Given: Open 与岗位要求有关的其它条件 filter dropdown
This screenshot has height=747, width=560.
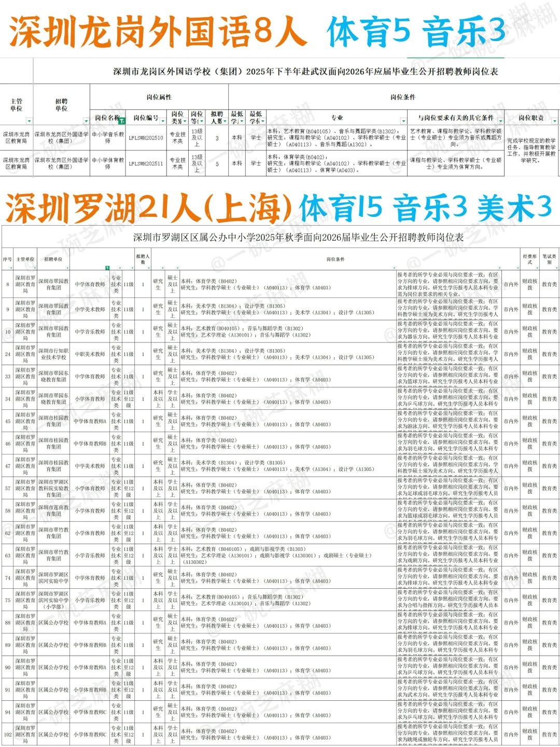Looking at the screenshot, I should [x=500, y=121].
